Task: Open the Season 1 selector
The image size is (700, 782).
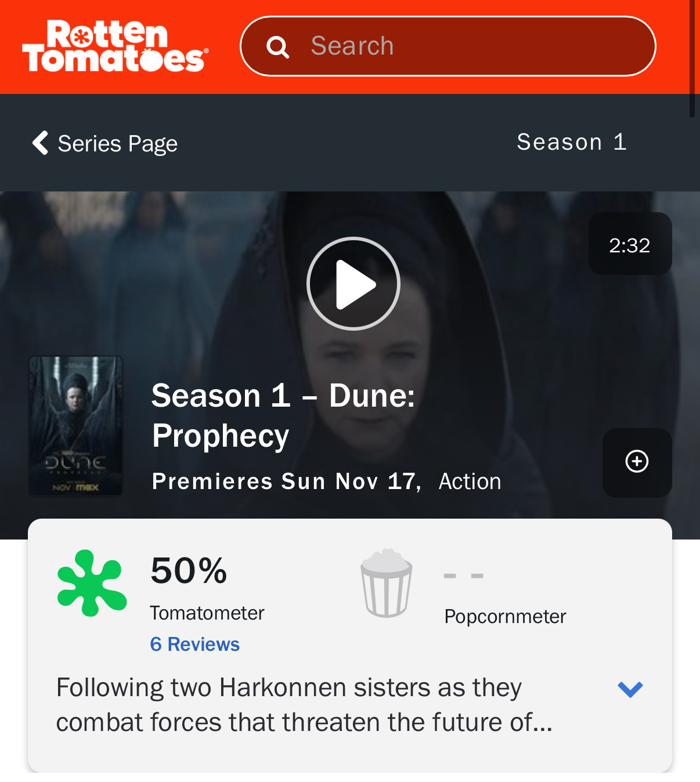Action: coord(572,142)
